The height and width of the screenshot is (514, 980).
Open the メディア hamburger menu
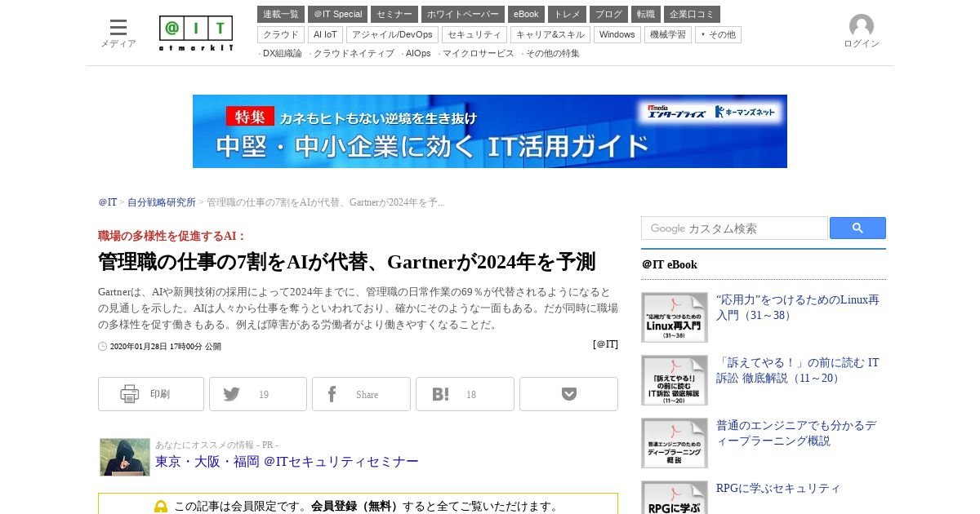point(118,33)
